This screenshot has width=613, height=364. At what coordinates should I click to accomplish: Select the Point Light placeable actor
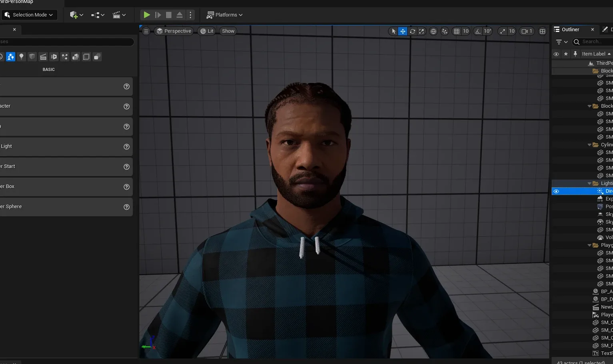click(x=66, y=147)
